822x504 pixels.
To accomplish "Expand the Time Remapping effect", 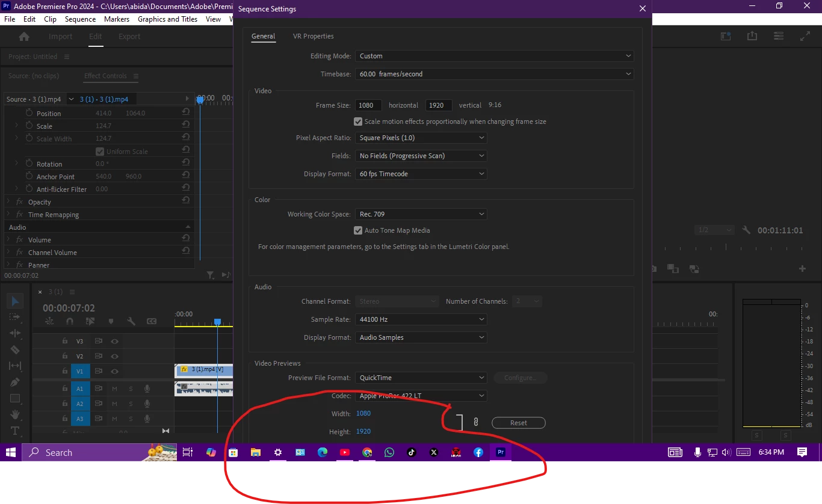I will click(8, 214).
